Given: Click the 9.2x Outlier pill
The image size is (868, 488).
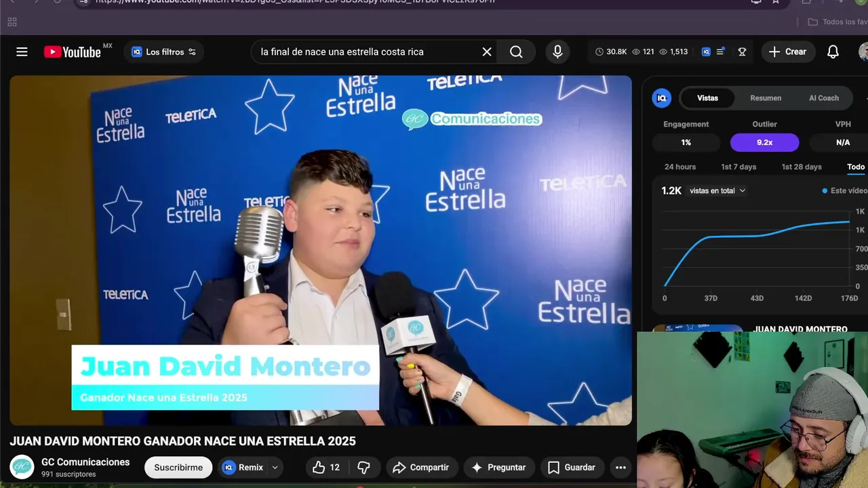Looking at the screenshot, I should tap(764, 142).
